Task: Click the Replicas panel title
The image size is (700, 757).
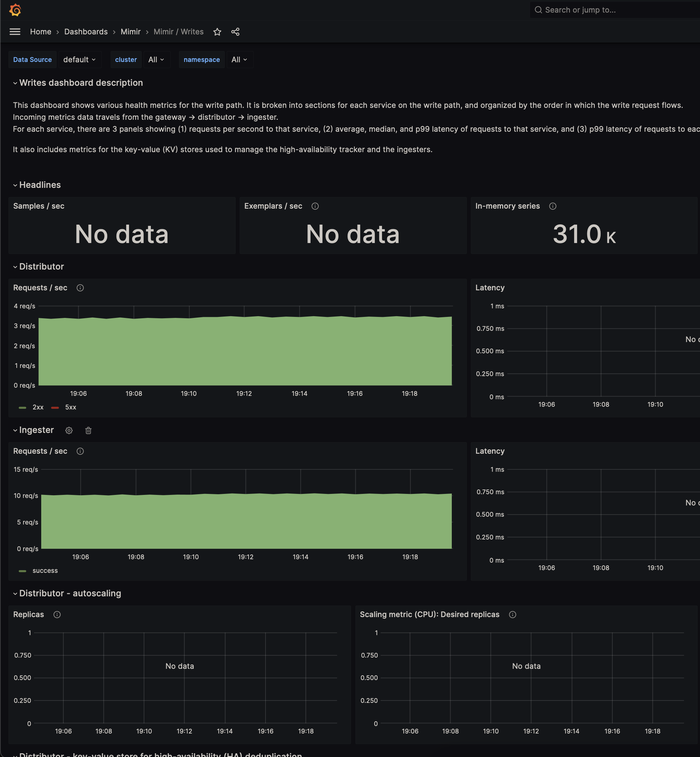Action: click(x=28, y=614)
